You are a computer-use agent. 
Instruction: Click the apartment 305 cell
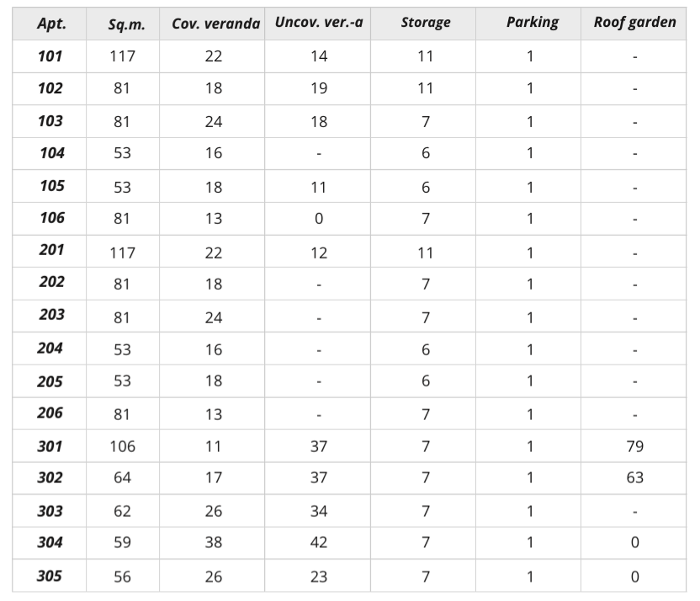51,577
